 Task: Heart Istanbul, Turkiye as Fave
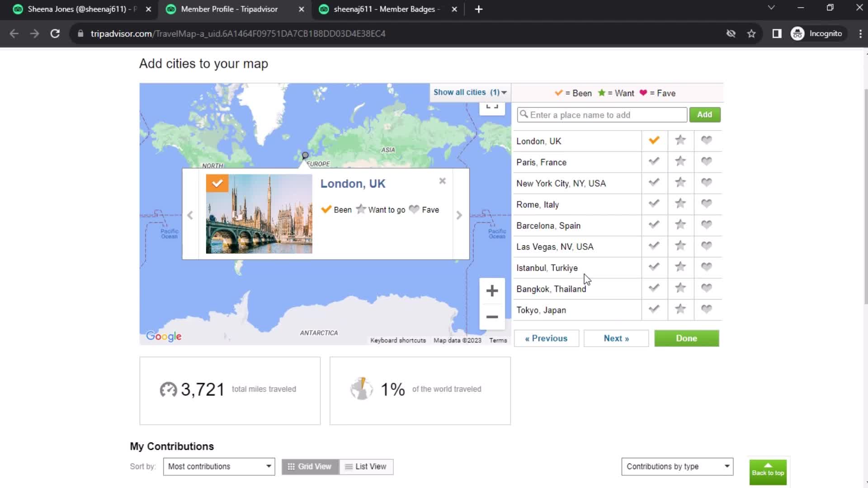[706, 267]
